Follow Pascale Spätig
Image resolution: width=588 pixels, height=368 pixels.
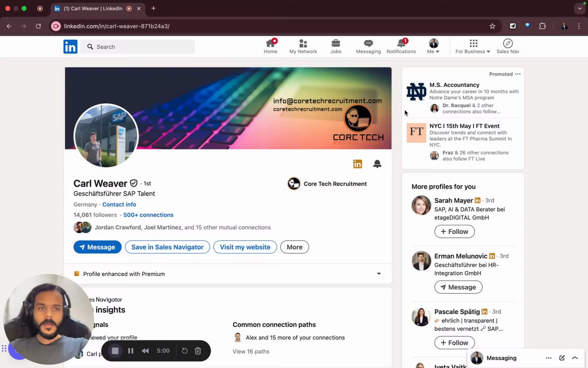(x=454, y=343)
